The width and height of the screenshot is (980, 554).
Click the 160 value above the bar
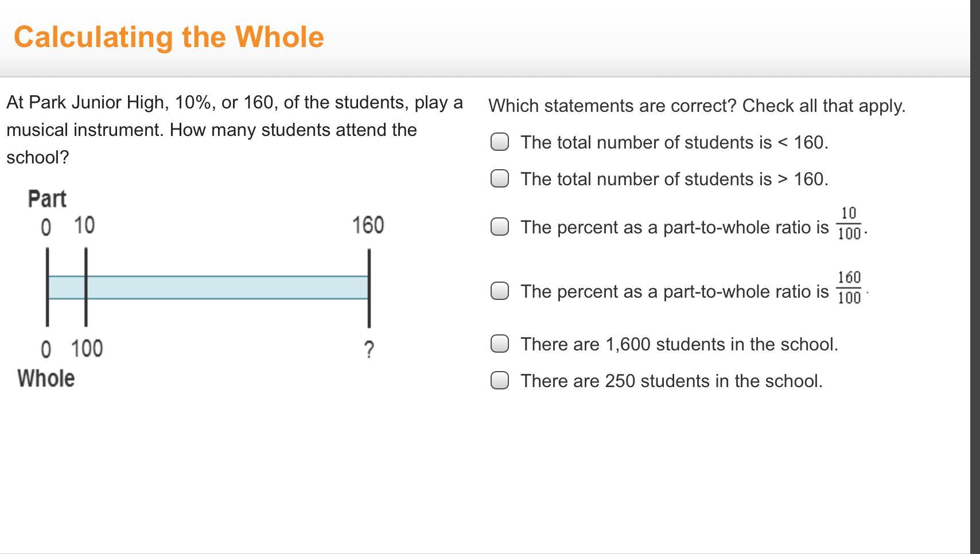(368, 225)
